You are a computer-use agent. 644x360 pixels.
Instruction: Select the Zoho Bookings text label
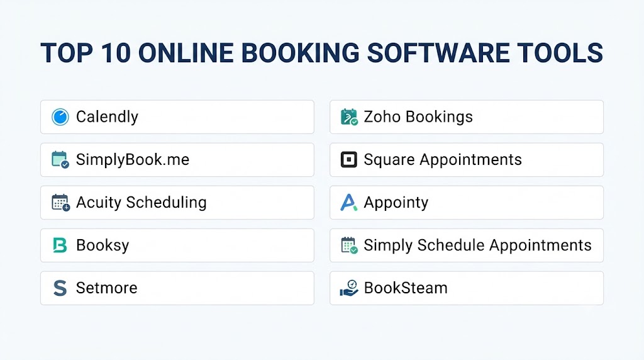click(x=418, y=117)
